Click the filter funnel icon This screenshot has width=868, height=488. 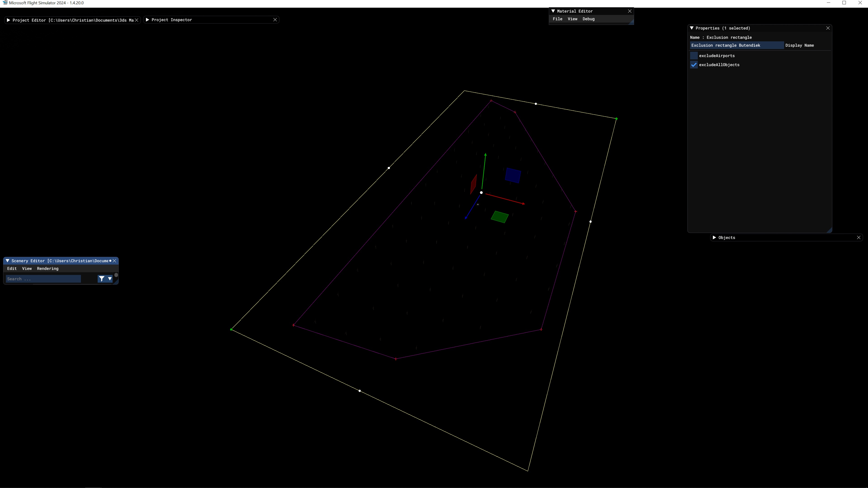click(101, 279)
